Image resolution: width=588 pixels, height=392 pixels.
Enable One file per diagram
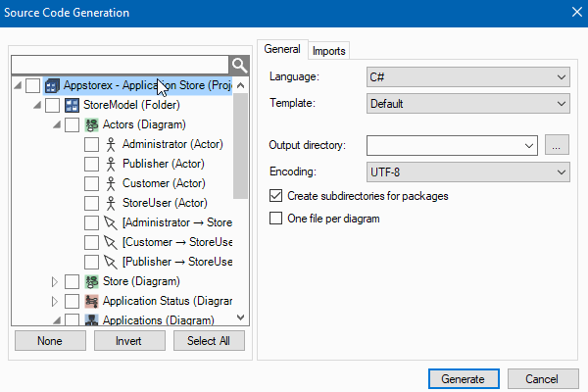click(275, 218)
